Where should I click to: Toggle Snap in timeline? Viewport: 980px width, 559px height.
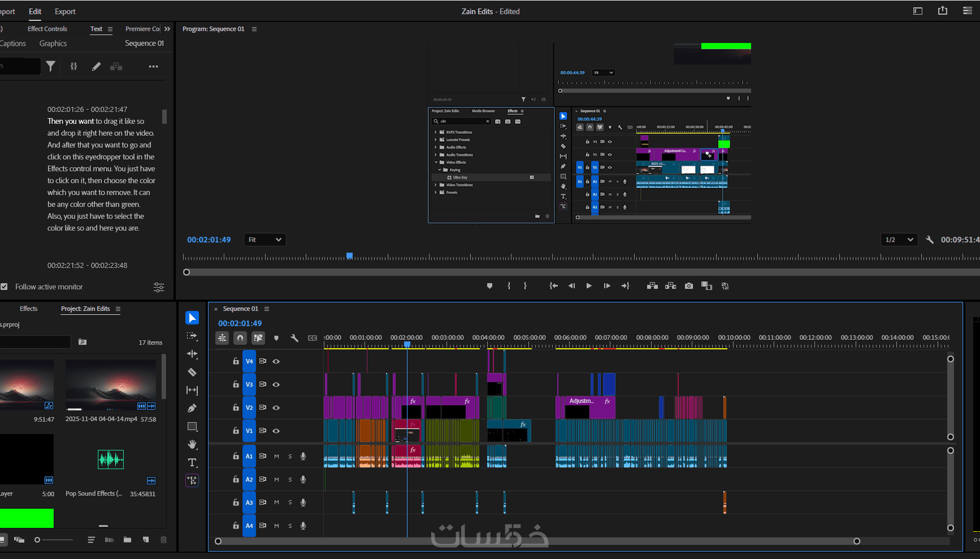[240, 338]
